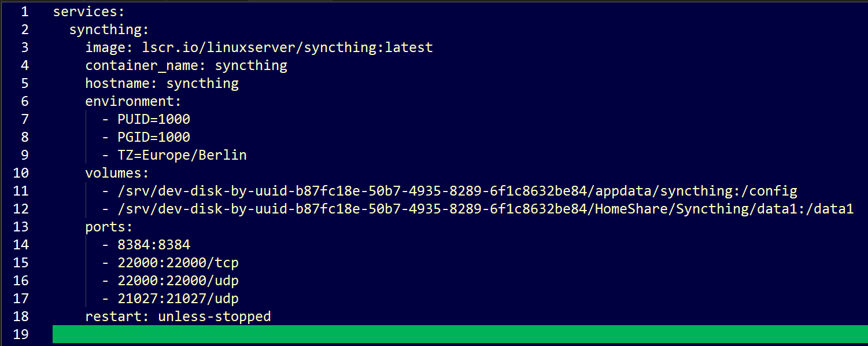Click the line number 19 gutter entry

[x=20, y=334]
